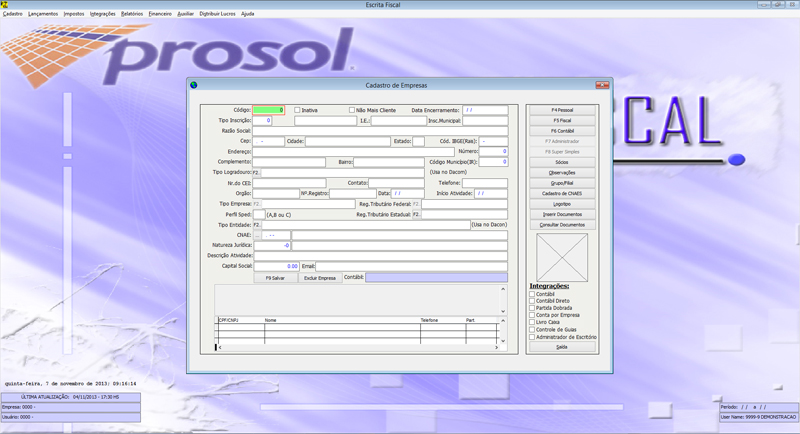Enable Conta por Empresa integration

tap(532, 315)
